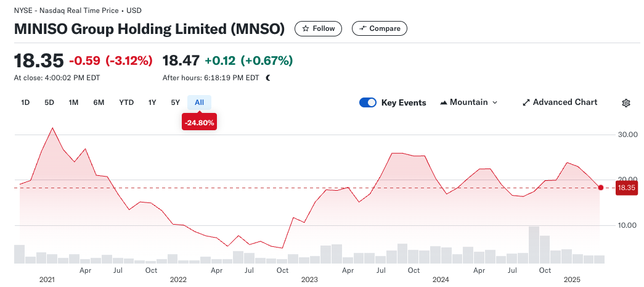Switch to the 1M range
This screenshot has height=287, width=644.
click(x=73, y=102)
